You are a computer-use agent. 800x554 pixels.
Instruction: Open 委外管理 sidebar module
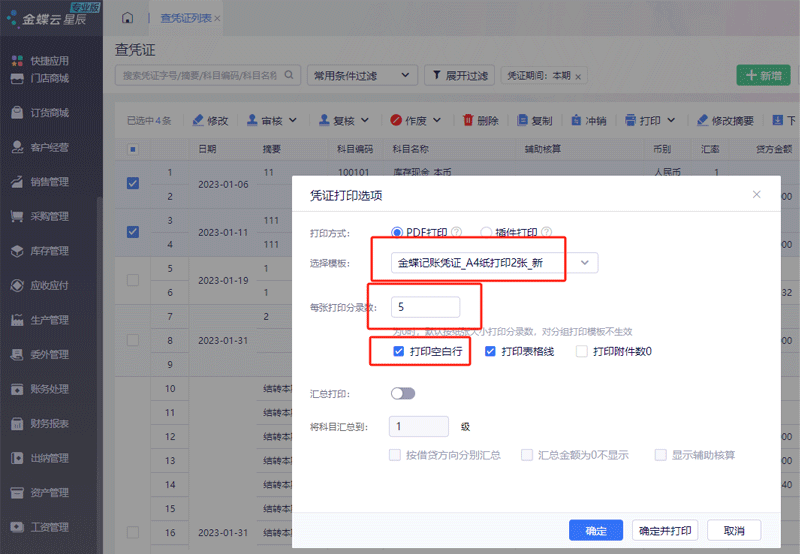pyautogui.click(x=40, y=355)
